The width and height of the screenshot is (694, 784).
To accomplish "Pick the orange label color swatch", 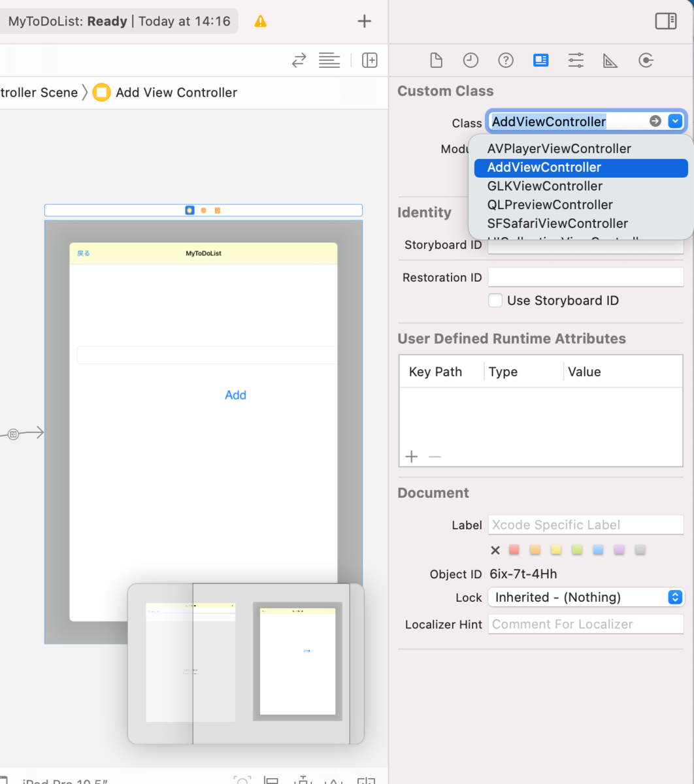I will click(535, 550).
